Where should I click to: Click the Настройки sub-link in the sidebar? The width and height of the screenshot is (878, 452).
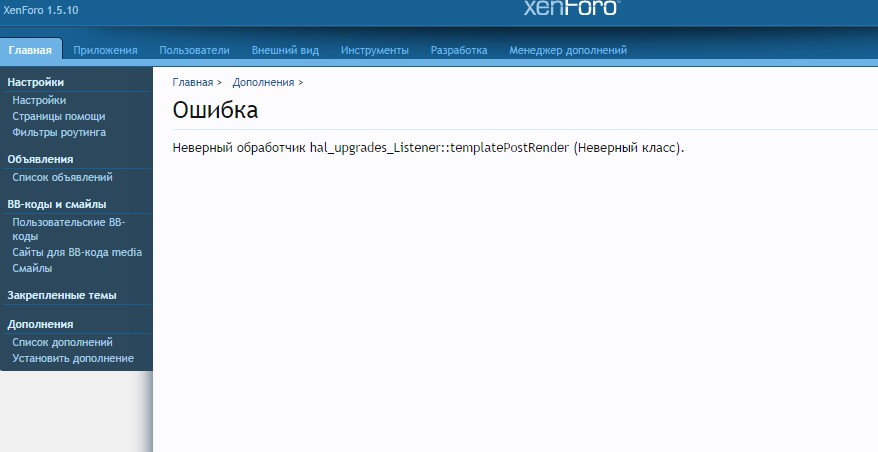point(39,100)
